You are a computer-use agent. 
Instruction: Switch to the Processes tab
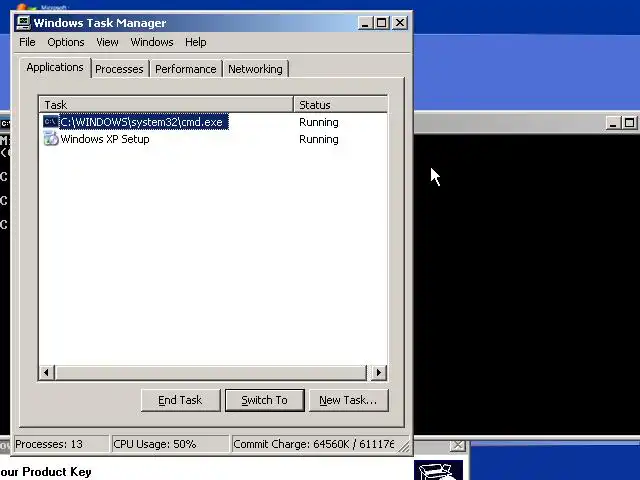tap(119, 69)
